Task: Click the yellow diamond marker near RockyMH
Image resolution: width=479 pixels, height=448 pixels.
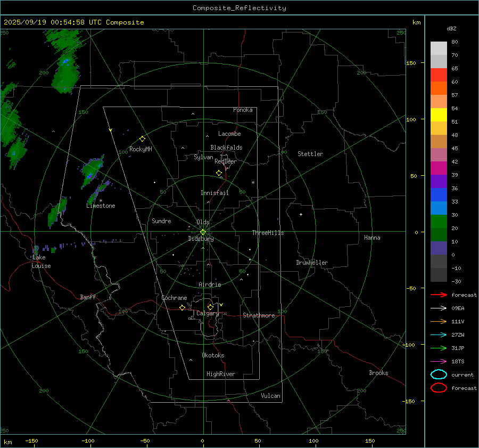Action: (142, 139)
